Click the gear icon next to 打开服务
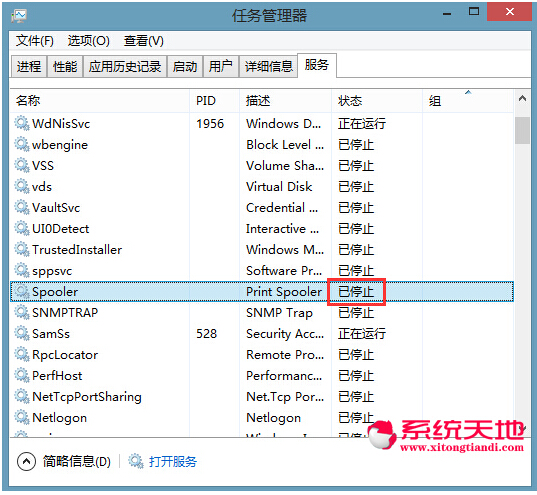The width and height of the screenshot is (537, 495). coord(136,461)
